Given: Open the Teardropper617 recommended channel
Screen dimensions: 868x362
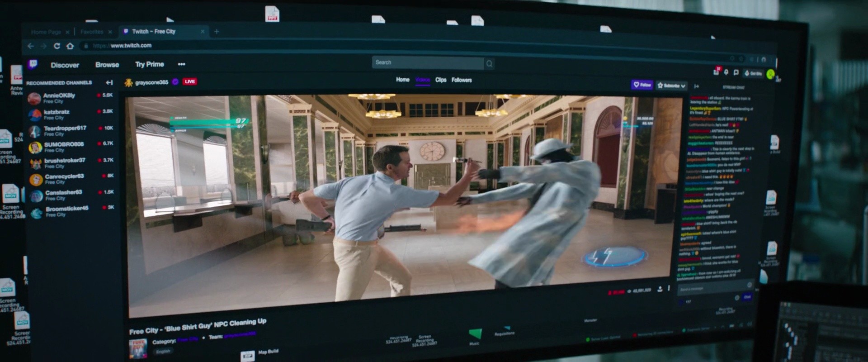Looking at the screenshot, I should (71, 131).
